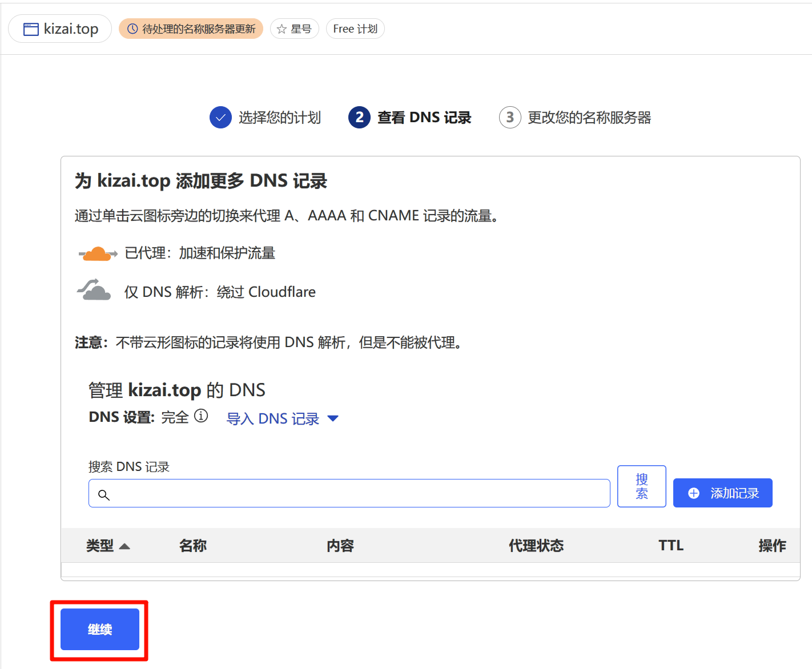Expand the 导入 DNS 记录 dropdown arrow
The image size is (812, 669).
333,418
